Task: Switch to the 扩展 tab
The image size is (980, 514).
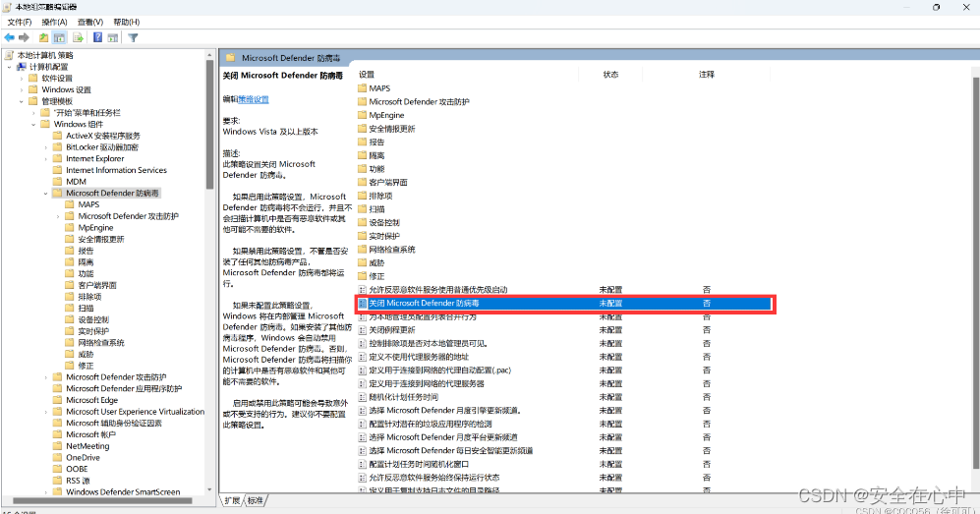Action: point(233,501)
